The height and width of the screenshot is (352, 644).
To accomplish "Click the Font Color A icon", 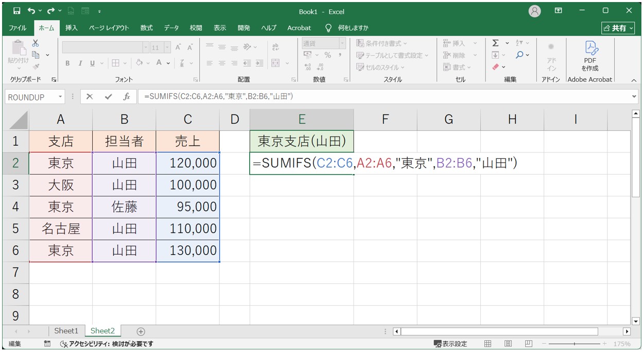I will tap(159, 63).
